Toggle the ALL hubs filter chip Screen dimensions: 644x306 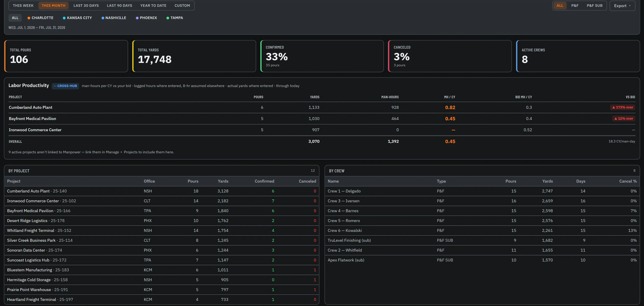click(x=15, y=18)
